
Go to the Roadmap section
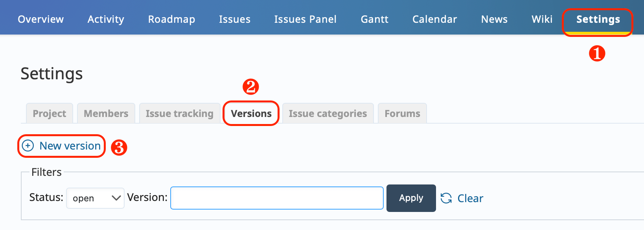coord(171,19)
